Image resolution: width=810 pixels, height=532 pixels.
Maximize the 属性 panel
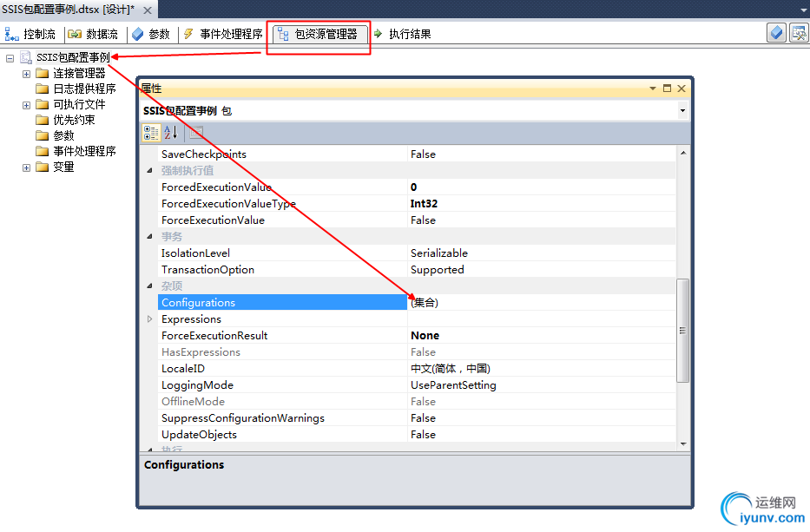click(x=667, y=89)
